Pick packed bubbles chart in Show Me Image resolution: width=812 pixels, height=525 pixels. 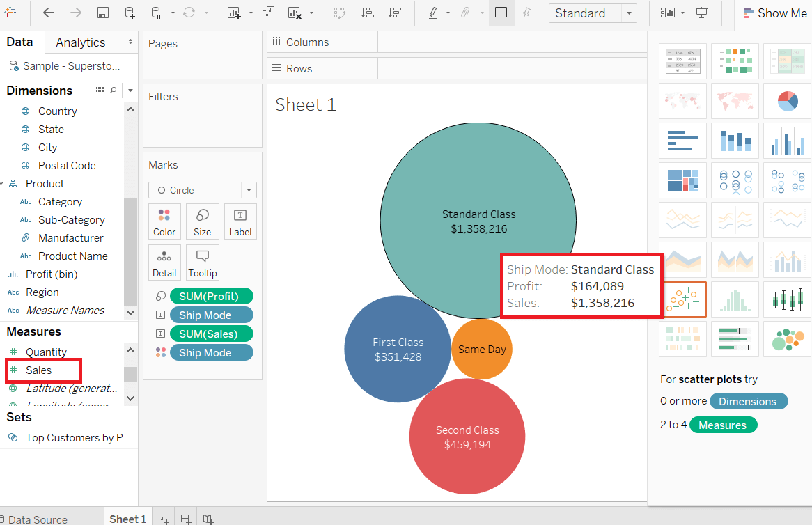pyautogui.click(x=787, y=339)
